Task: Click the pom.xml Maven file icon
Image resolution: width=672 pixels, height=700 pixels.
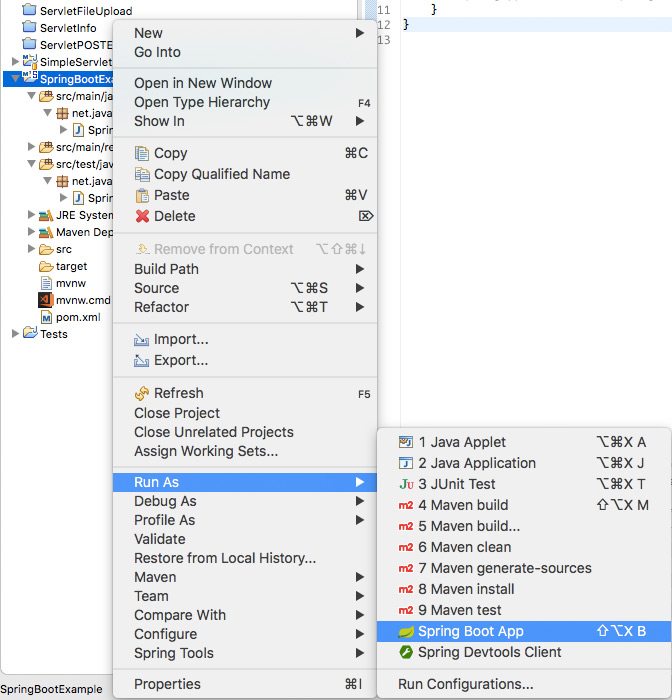Action: point(46,317)
